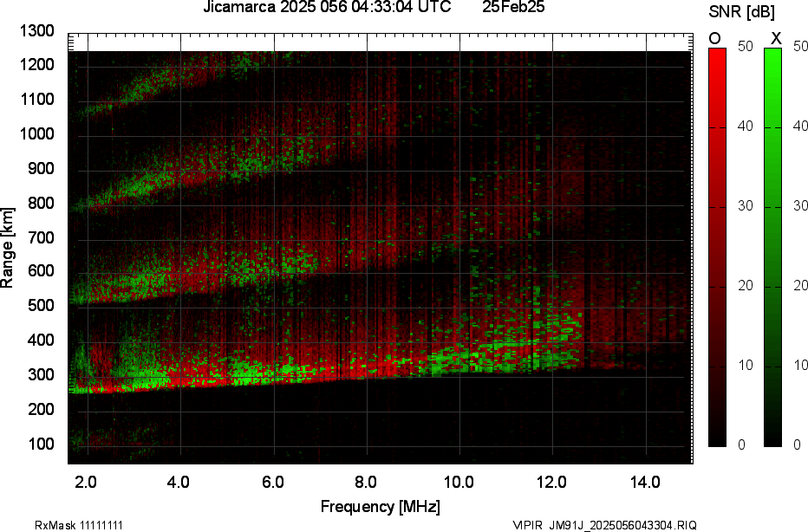The width and height of the screenshot is (808, 532).
Task: Click the 1200 range axis label
Action: point(37,65)
